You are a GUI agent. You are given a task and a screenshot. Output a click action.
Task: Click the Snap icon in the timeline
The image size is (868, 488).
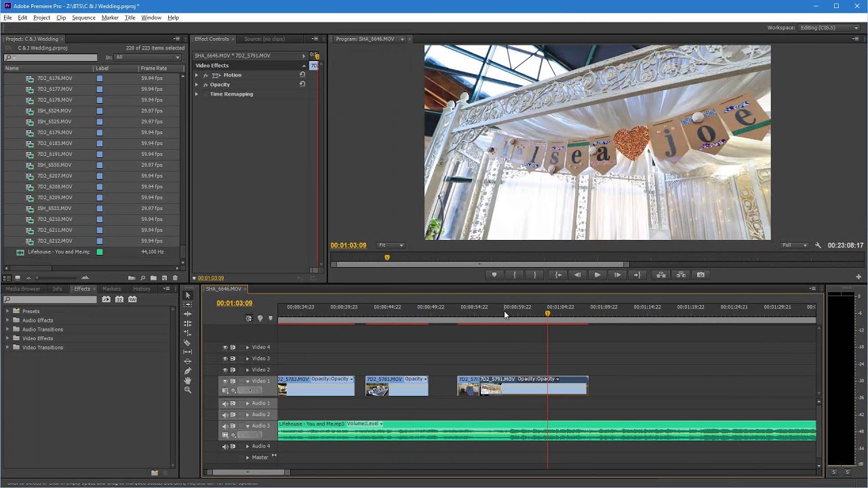coord(249,318)
